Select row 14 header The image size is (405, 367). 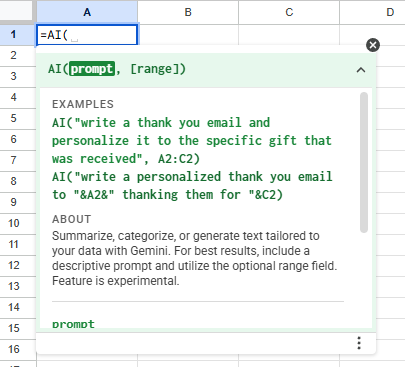[x=13, y=307]
